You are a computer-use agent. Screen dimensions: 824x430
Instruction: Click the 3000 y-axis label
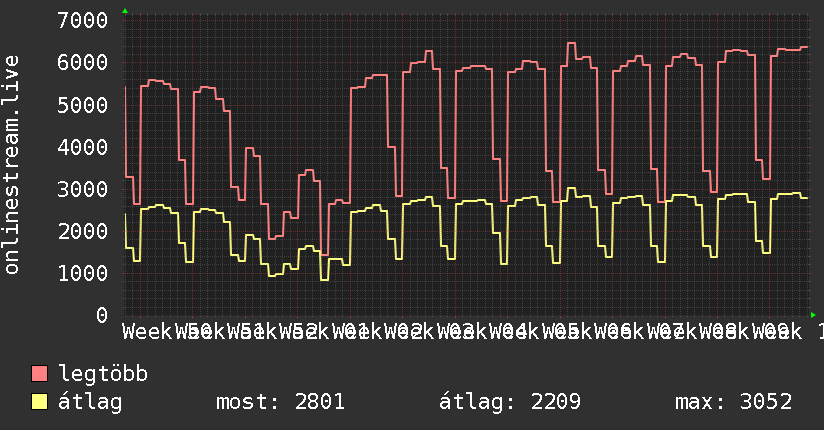point(83,189)
